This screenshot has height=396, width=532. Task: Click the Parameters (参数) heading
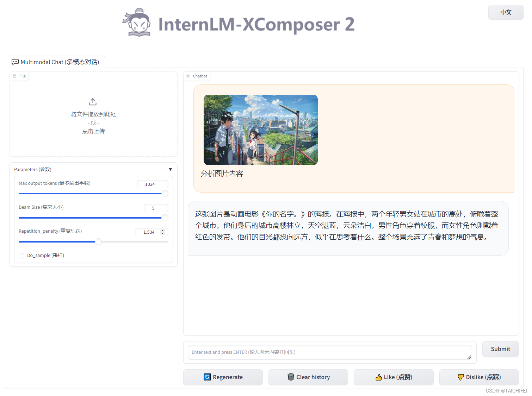click(33, 169)
